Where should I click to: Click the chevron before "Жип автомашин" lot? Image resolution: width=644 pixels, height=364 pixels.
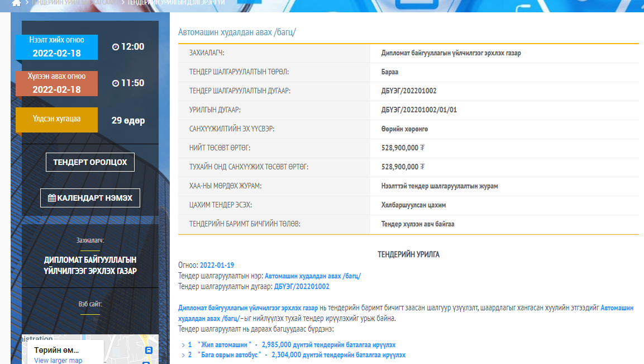183,345
